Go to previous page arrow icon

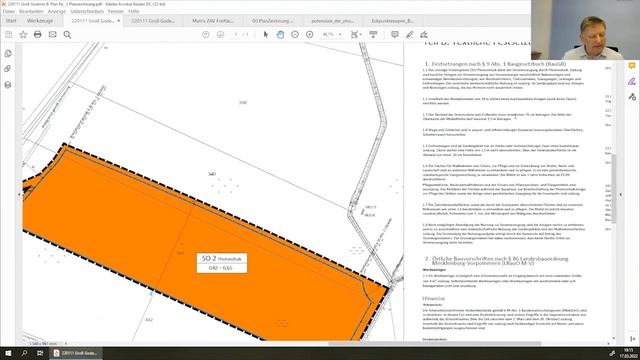coord(206,35)
